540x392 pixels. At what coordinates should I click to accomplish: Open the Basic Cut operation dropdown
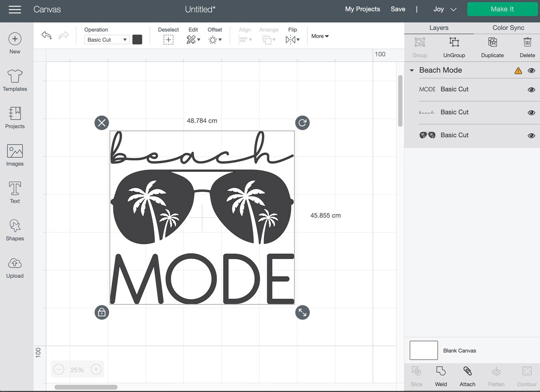(x=107, y=39)
